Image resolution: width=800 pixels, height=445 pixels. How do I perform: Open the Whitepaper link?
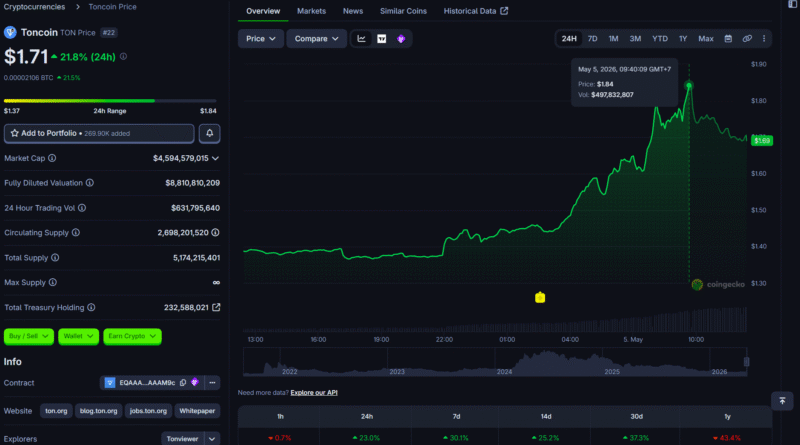click(197, 411)
